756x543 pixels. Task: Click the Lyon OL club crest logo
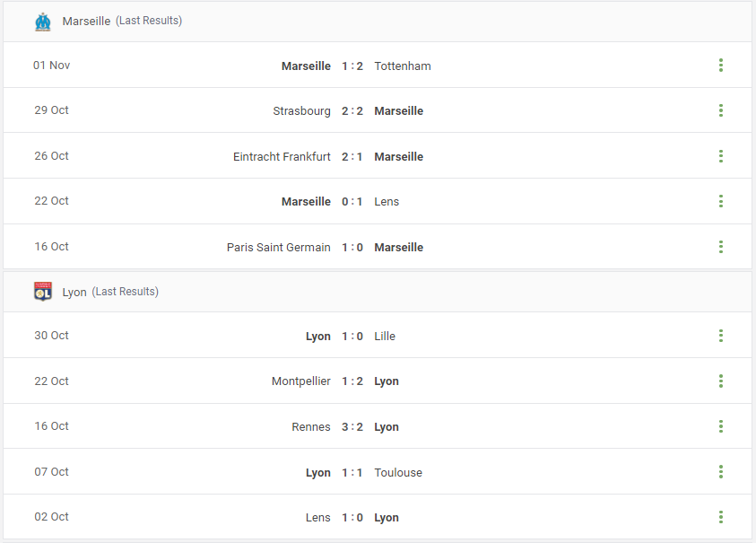tap(43, 292)
